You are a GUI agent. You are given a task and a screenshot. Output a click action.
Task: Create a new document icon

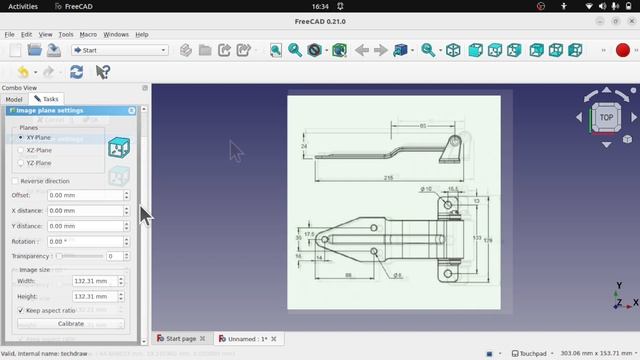click(x=15, y=50)
